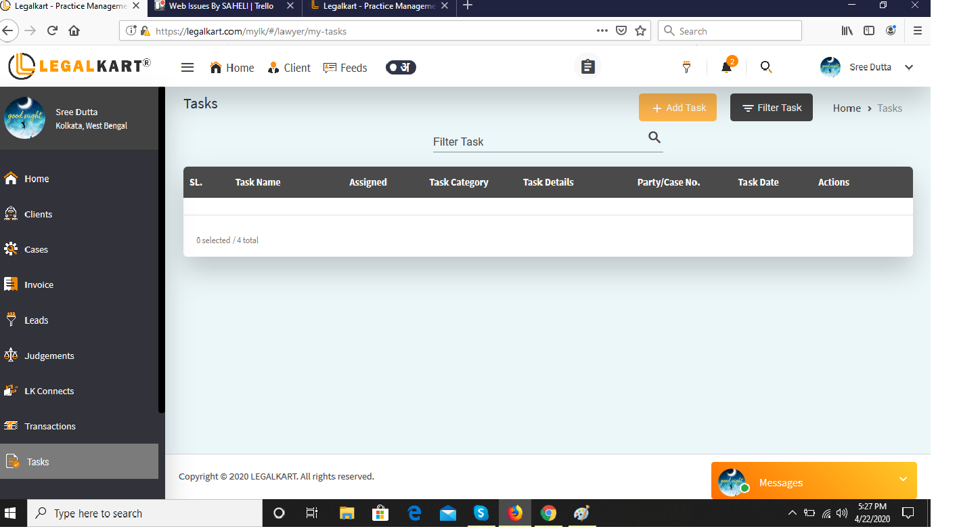Collapse the Messages chat panel chevron

[903, 480]
